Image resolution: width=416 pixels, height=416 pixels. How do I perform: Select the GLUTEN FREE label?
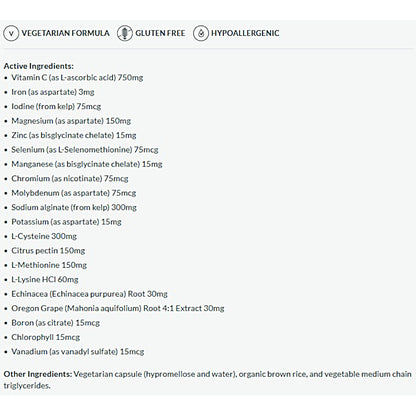click(x=160, y=33)
